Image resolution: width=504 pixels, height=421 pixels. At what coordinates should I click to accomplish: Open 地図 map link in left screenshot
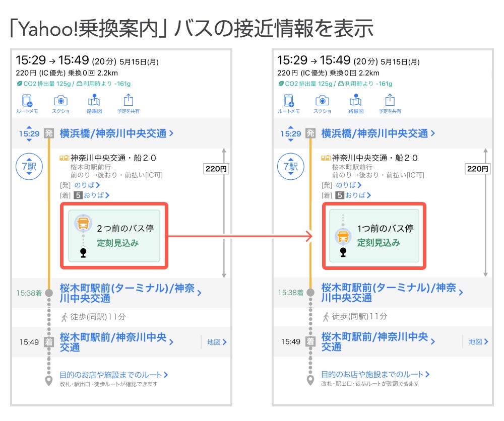[217, 342]
